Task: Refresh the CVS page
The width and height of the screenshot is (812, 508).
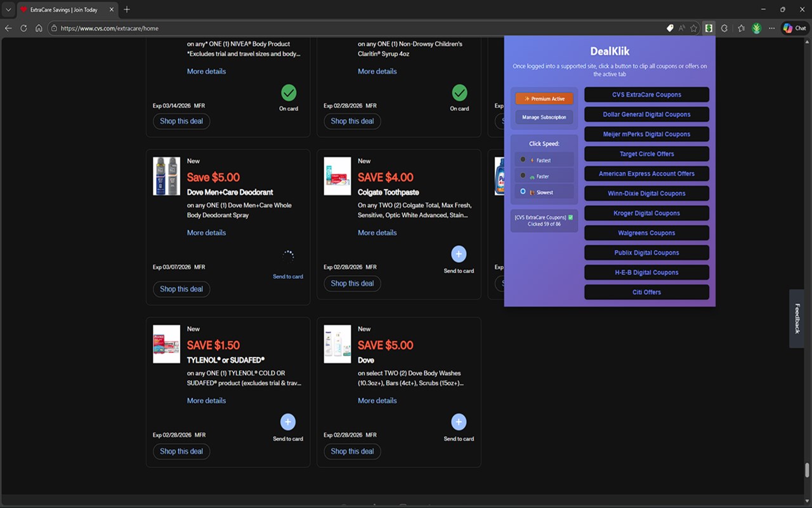Action: 23,28
